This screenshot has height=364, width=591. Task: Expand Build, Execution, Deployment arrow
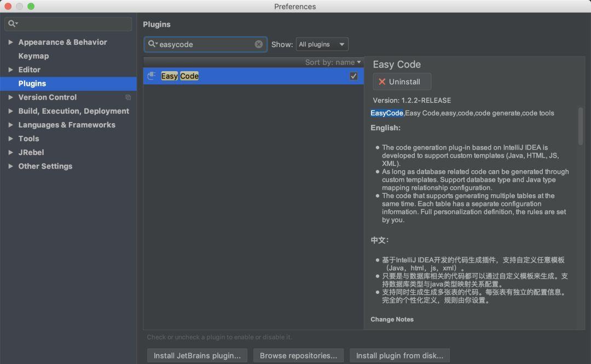tap(10, 111)
